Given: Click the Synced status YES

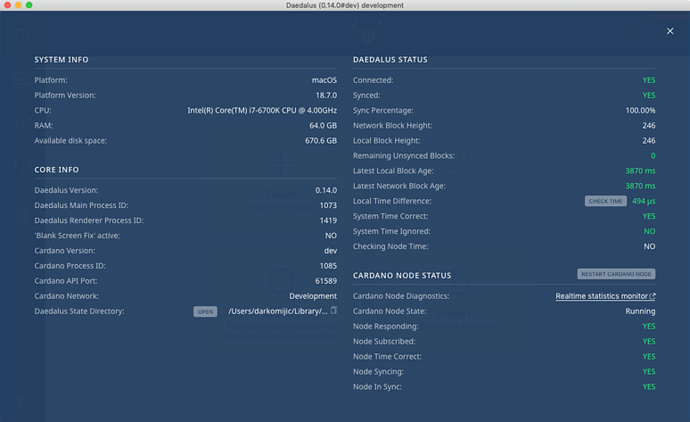Looking at the screenshot, I should (x=649, y=95).
